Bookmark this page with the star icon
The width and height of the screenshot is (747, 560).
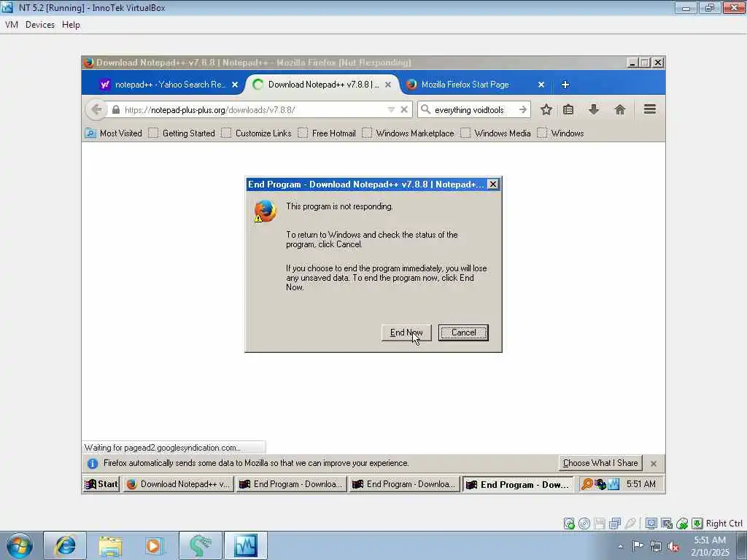(546, 110)
